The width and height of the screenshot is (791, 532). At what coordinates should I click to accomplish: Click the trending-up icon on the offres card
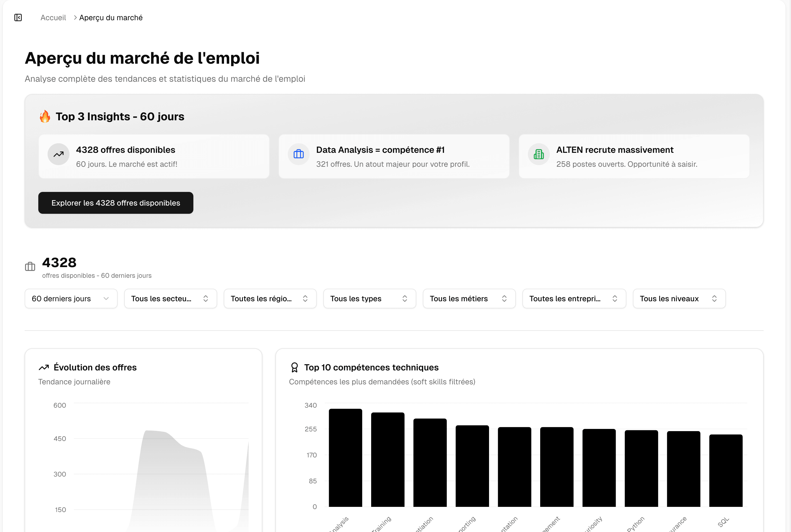58,154
